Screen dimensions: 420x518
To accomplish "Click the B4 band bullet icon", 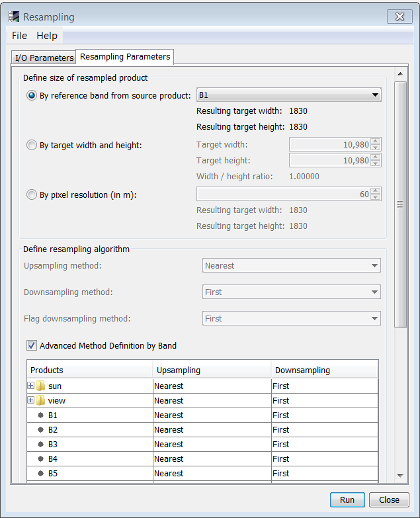I will 40,458.
